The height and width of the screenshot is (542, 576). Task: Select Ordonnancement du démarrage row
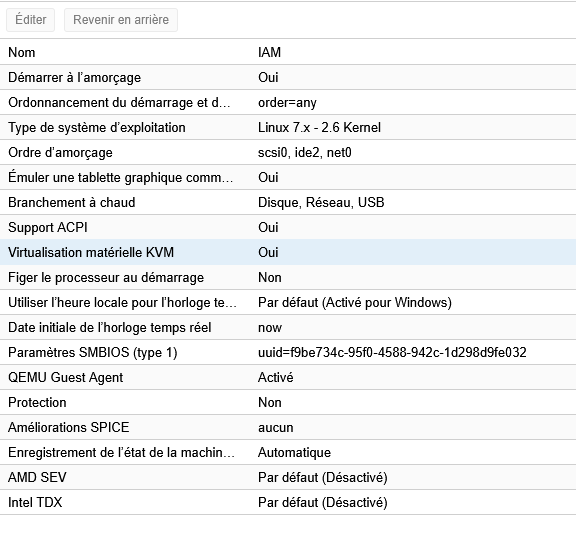tap(288, 103)
